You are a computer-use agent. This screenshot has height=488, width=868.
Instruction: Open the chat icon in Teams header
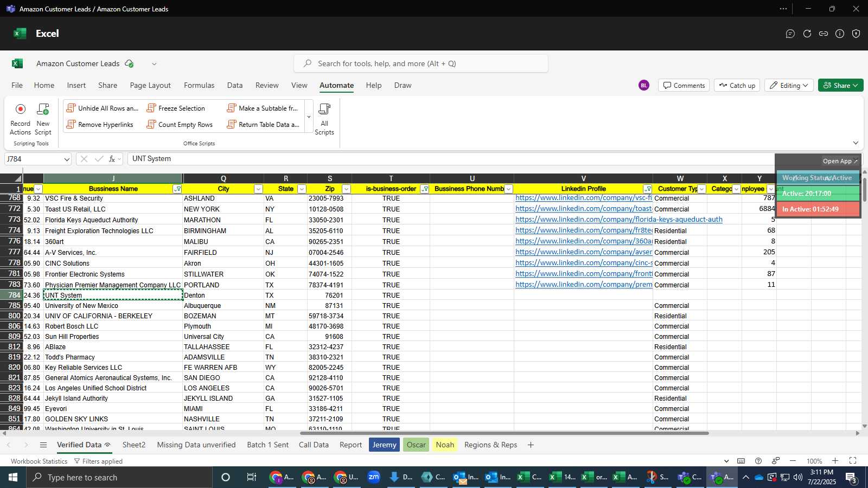[790, 34]
